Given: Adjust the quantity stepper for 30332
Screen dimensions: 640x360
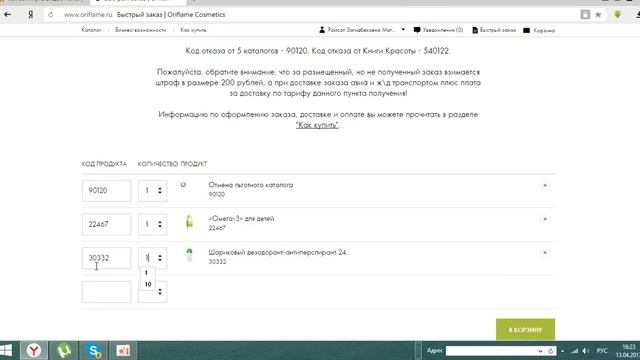Looking at the screenshot, I should (x=160, y=258).
